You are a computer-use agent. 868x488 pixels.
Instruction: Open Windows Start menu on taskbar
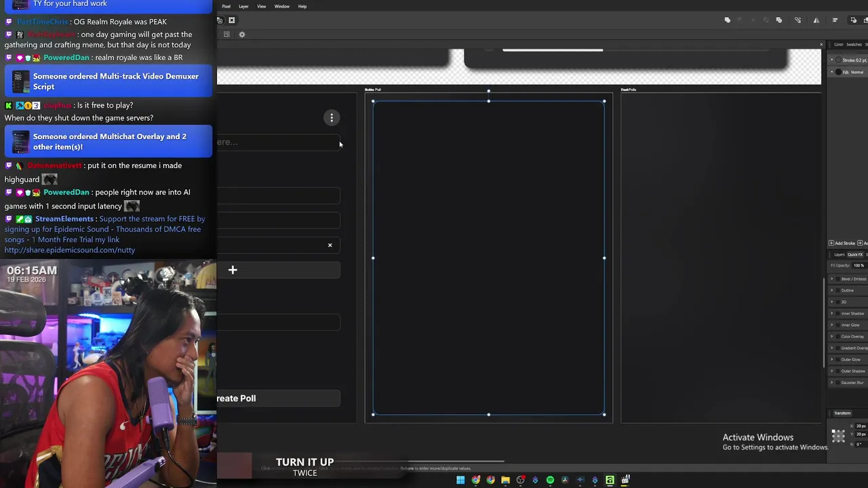(x=460, y=480)
